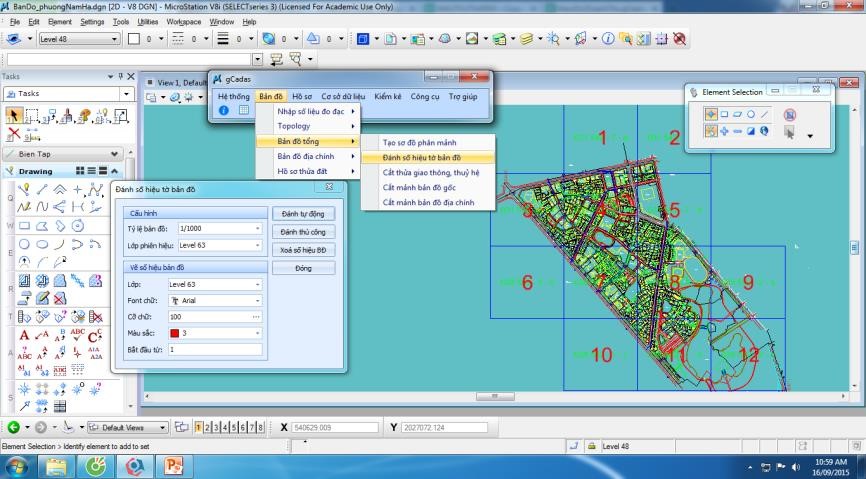
Task: Click the Place Text 'A' tool
Action: tap(24, 335)
